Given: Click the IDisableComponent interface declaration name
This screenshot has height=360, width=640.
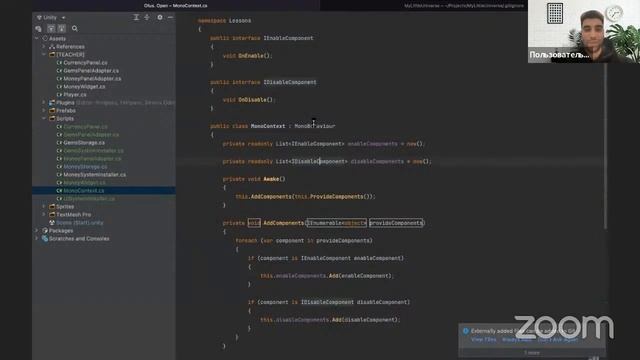Looking at the screenshot, I should pyautogui.click(x=290, y=82).
